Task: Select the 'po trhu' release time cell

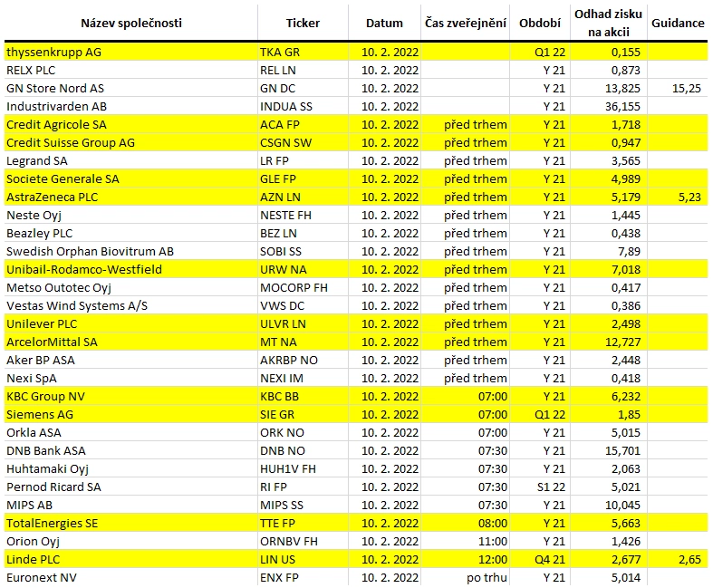Action: [465, 577]
